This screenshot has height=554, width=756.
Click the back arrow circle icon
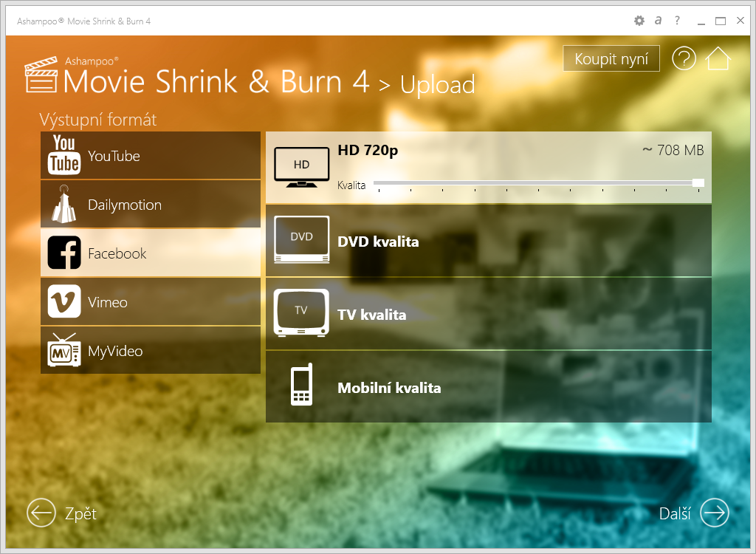click(x=41, y=513)
